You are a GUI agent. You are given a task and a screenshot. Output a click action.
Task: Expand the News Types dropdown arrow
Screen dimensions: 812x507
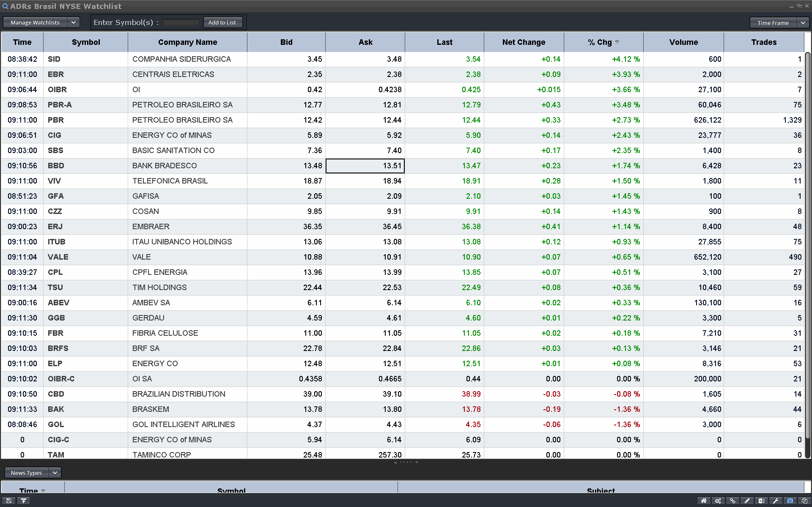click(x=55, y=473)
